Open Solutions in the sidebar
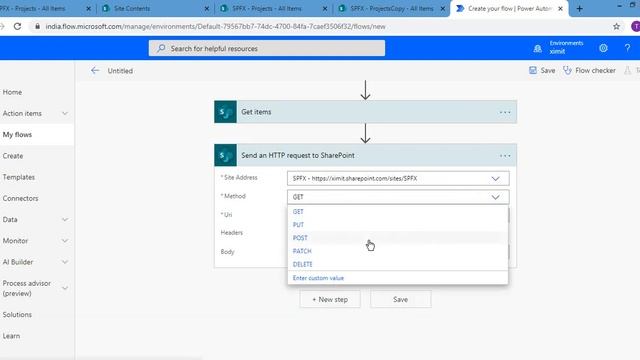 17,315
